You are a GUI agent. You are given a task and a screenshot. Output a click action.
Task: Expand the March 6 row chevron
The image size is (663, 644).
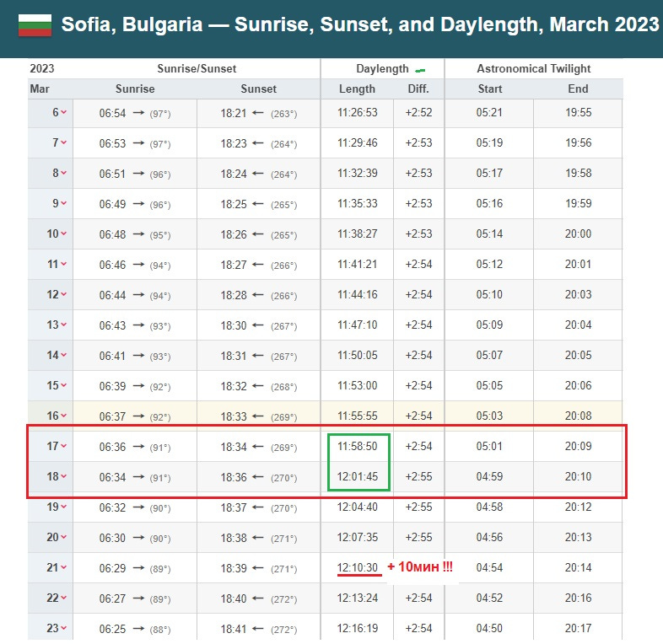tap(63, 112)
